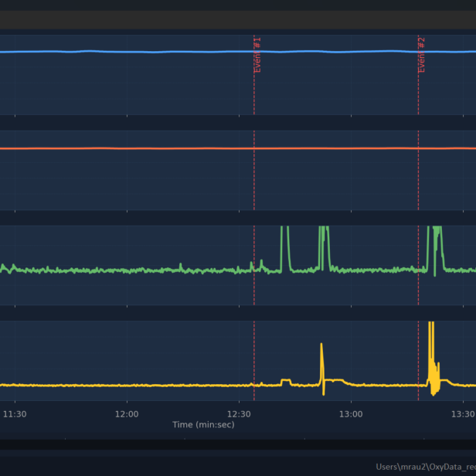Click green double spike before 13:00
The width and height of the screenshot is (476, 476).
(324, 248)
